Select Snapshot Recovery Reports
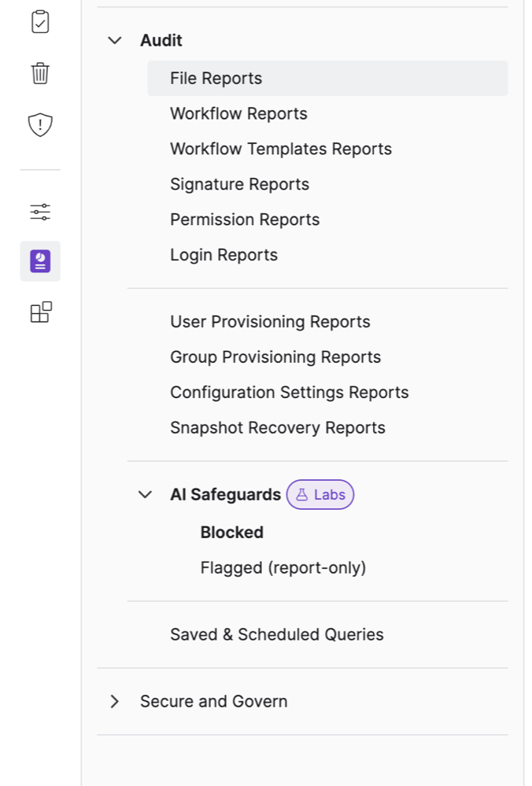This screenshot has height=786, width=532. 278,428
